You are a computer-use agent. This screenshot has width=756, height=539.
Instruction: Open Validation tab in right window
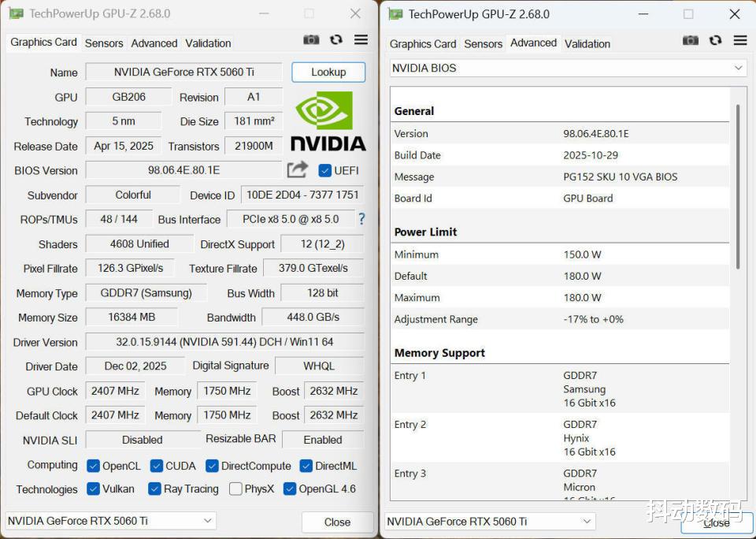point(587,44)
